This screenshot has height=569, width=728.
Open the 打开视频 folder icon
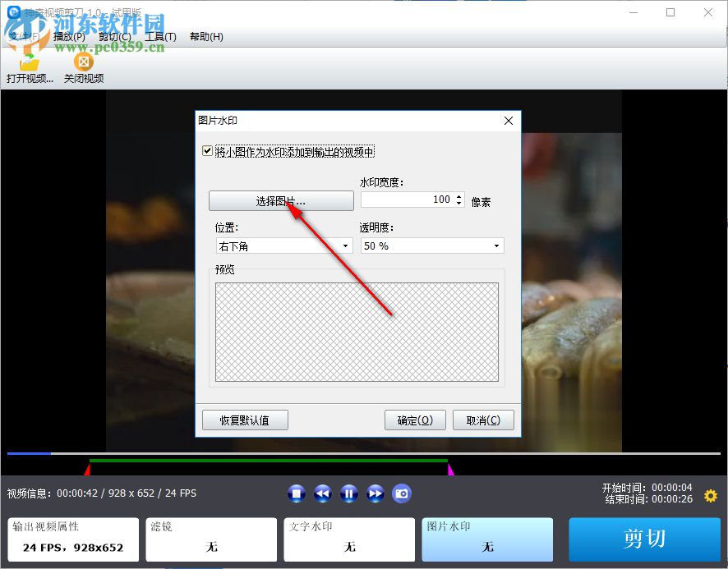click(x=30, y=62)
